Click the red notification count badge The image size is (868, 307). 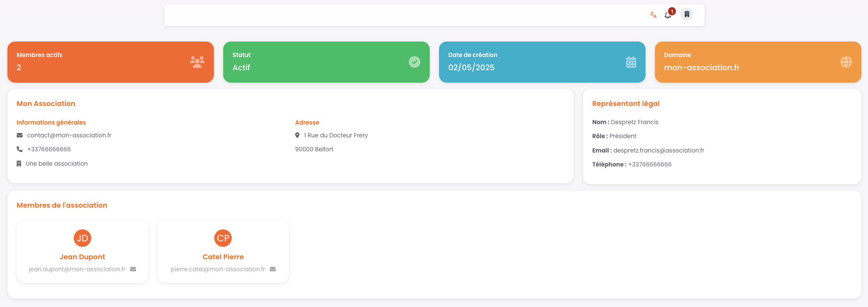click(x=672, y=12)
